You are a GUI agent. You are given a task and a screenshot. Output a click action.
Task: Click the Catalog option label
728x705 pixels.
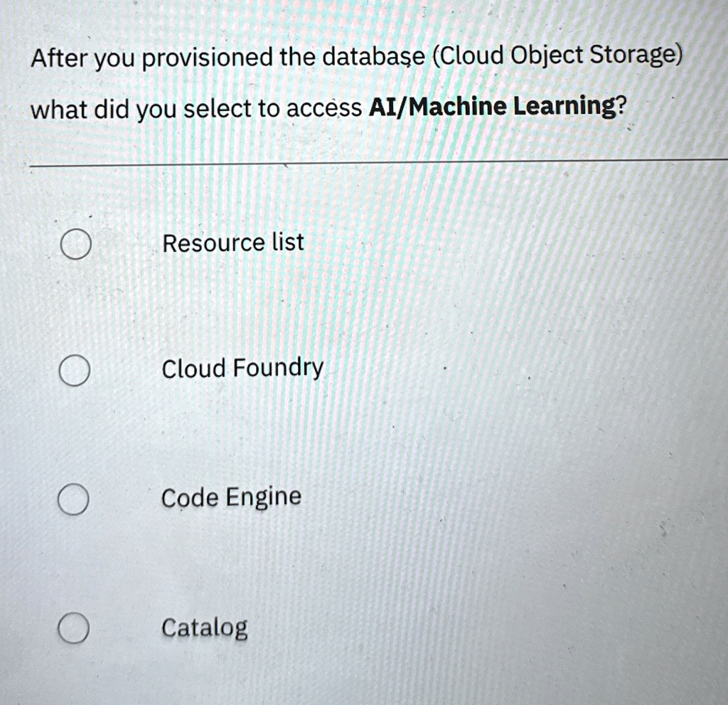coord(204,627)
